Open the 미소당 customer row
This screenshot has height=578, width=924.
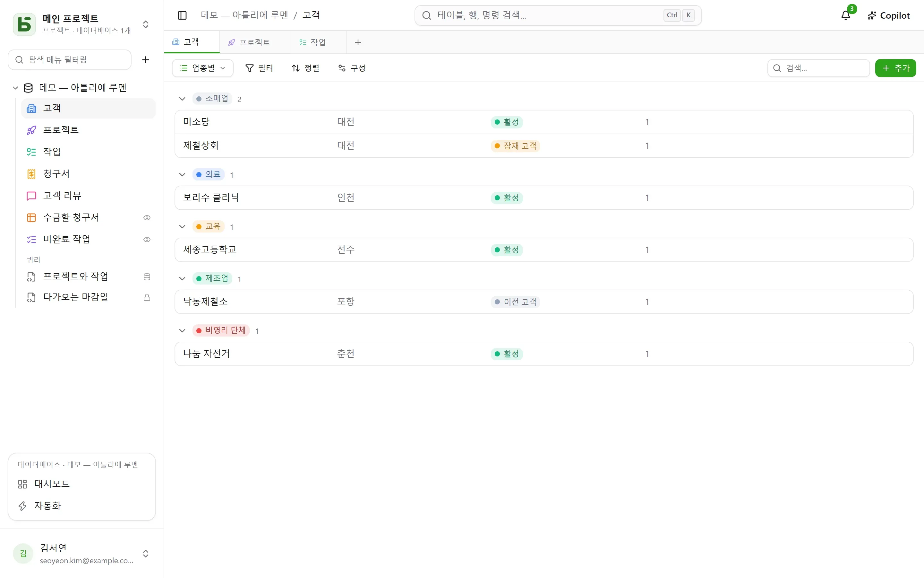(x=544, y=122)
